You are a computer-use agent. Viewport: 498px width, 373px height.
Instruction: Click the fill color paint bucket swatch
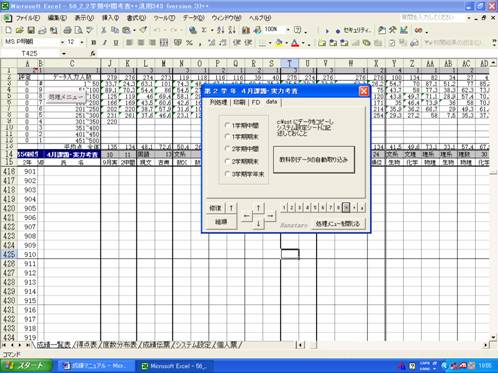point(280,43)
